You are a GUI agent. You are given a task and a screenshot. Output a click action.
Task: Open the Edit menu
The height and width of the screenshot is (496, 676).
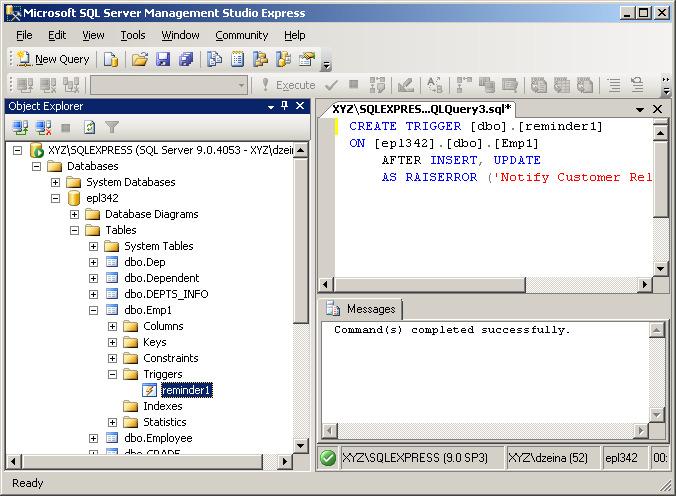(x=57, y=35)
